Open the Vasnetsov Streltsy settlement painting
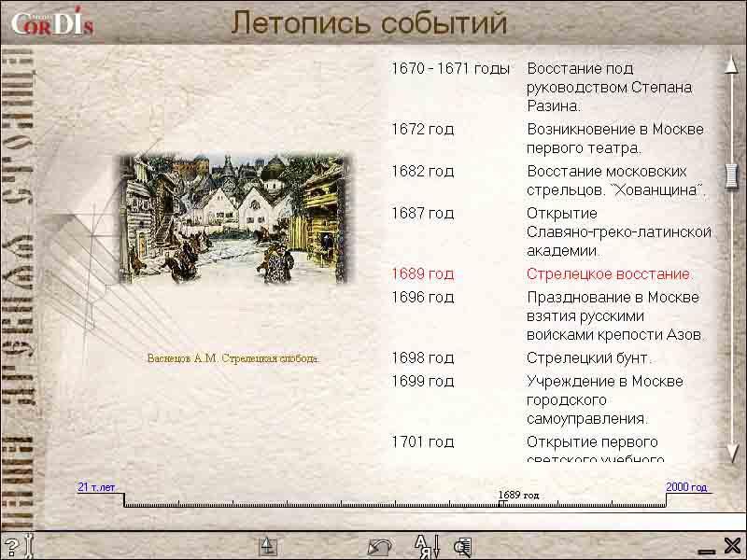The image size is (747, 560). [x=233, y=218]
